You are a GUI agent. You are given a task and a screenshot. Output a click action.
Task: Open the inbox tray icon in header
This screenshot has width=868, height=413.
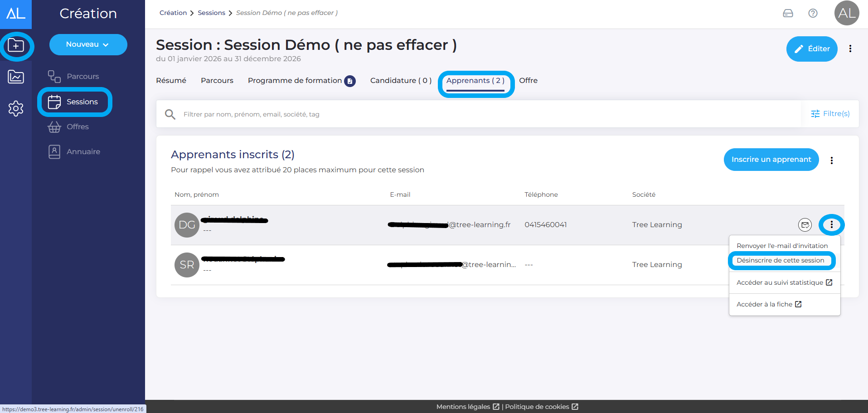(x=788, y=13)
